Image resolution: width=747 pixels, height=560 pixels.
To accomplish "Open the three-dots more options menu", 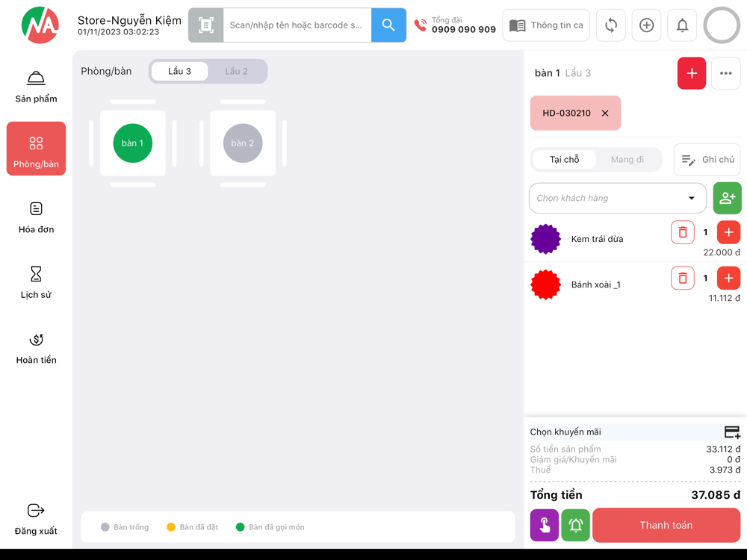I will click(x=725, y=73).
